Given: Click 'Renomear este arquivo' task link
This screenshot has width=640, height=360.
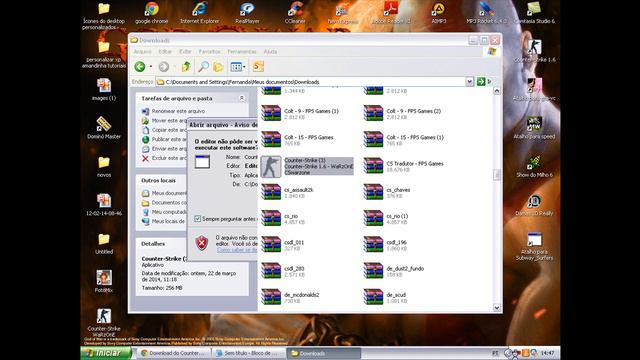Looking at the screenshot, I should pyautogui.click(x=173, y=111).
